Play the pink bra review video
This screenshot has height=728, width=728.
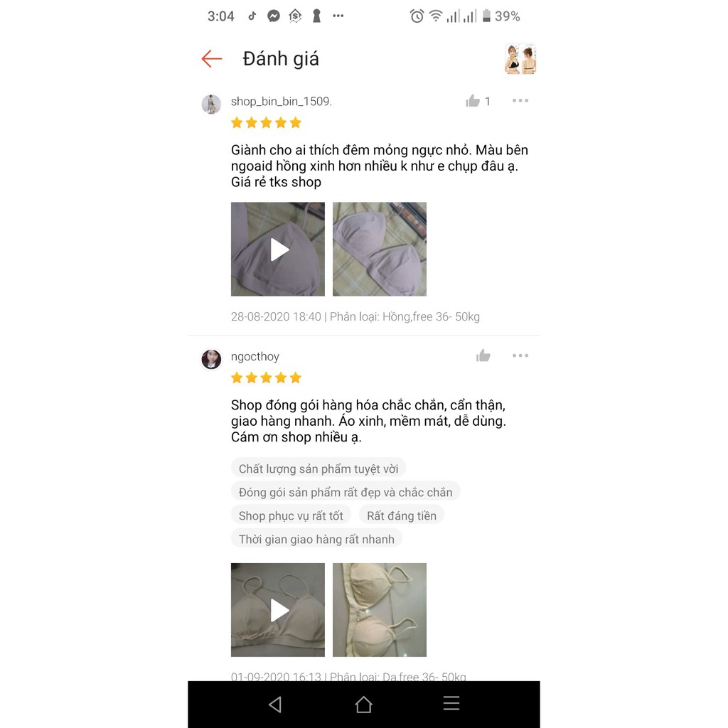tap(278, 250)
